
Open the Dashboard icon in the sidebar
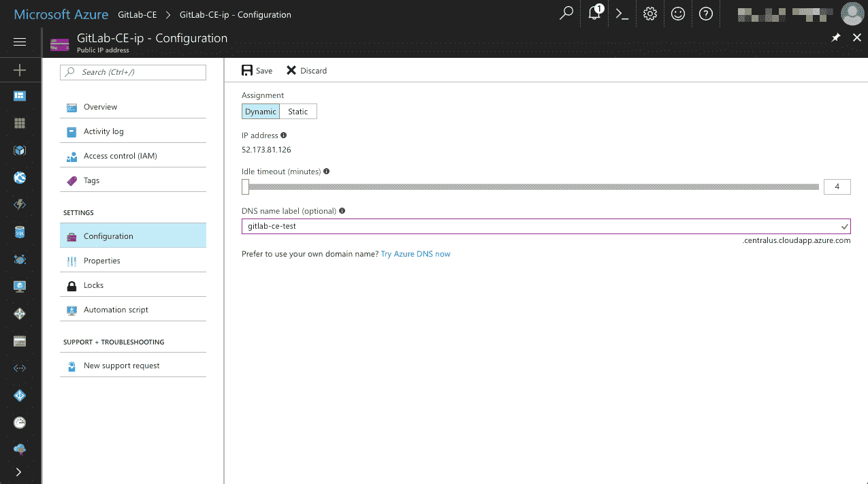pyautogui.click(x=20, y=96)
